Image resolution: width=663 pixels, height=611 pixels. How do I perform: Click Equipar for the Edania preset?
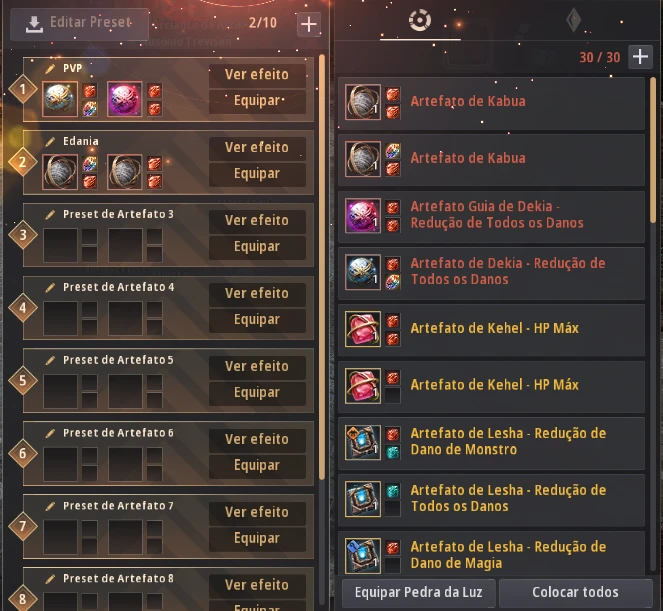pos(257,174)
